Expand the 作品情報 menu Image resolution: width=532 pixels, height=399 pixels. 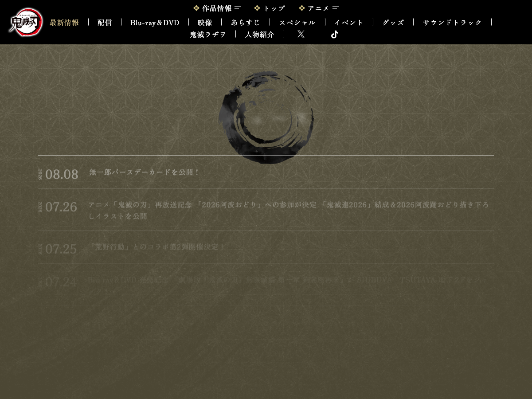click(x=217, y=8)
